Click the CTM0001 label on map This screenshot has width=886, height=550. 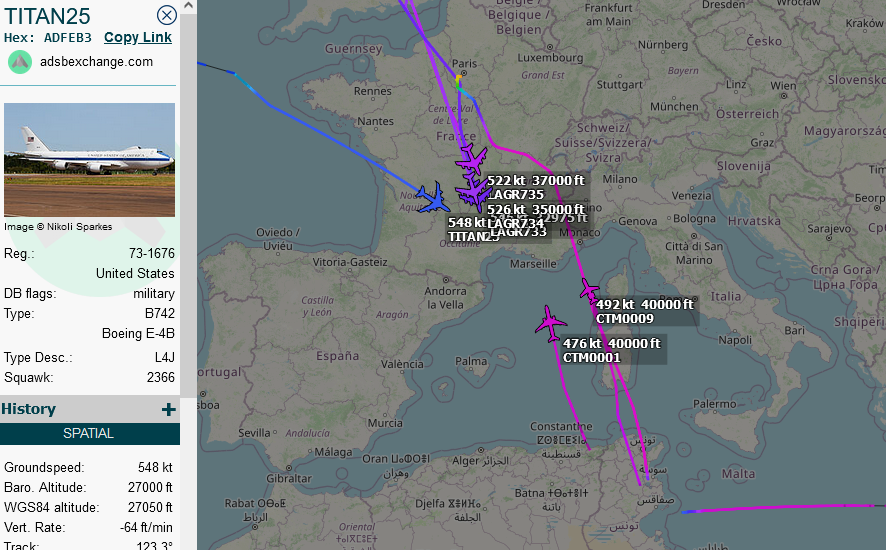coord(592,358)
